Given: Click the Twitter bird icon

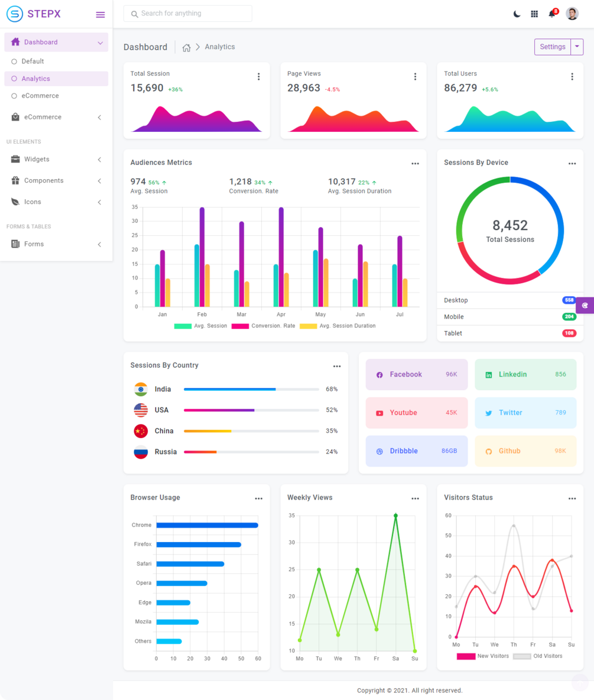Looking at the screenshot, I should tap(489, 413).
